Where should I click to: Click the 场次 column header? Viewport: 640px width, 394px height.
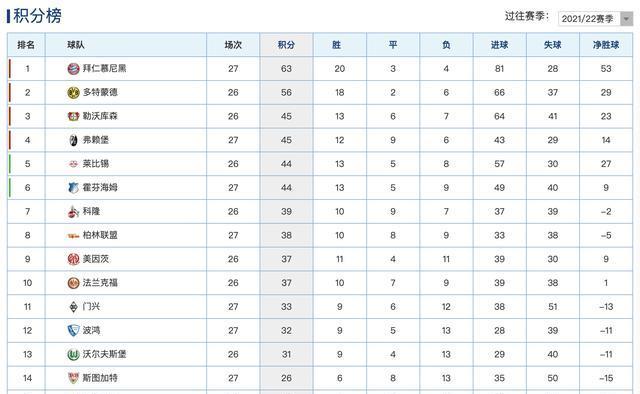coord(233,45)
